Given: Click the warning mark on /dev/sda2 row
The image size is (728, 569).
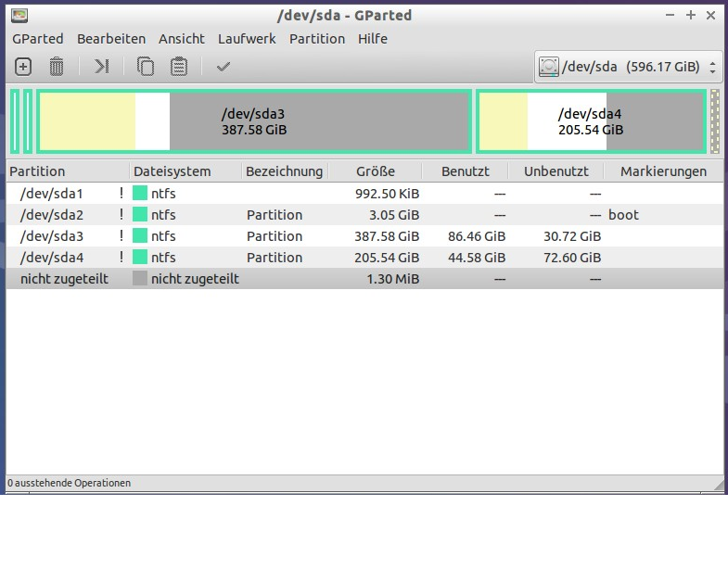Looking at the screenshot, I should pos(121,214).
